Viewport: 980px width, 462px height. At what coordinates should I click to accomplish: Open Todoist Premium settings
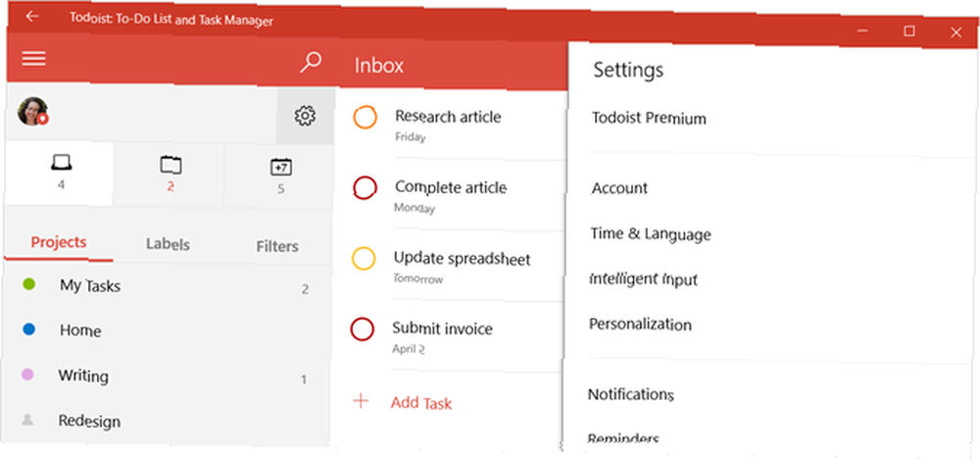click(x=649, y=118)
